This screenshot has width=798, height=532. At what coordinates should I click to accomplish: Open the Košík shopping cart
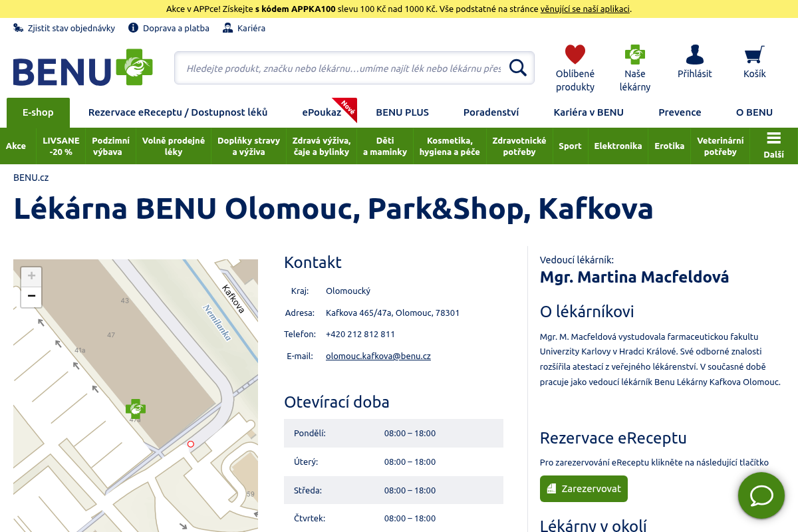(755, 54)
